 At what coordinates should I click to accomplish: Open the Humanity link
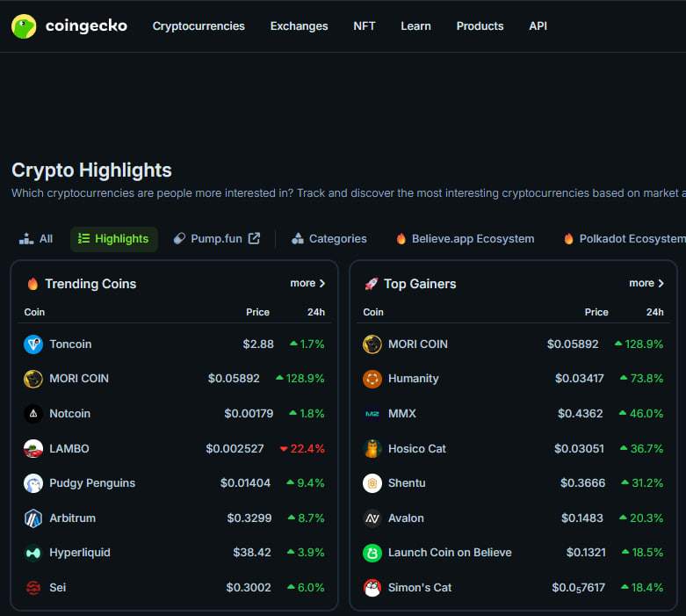414,379
